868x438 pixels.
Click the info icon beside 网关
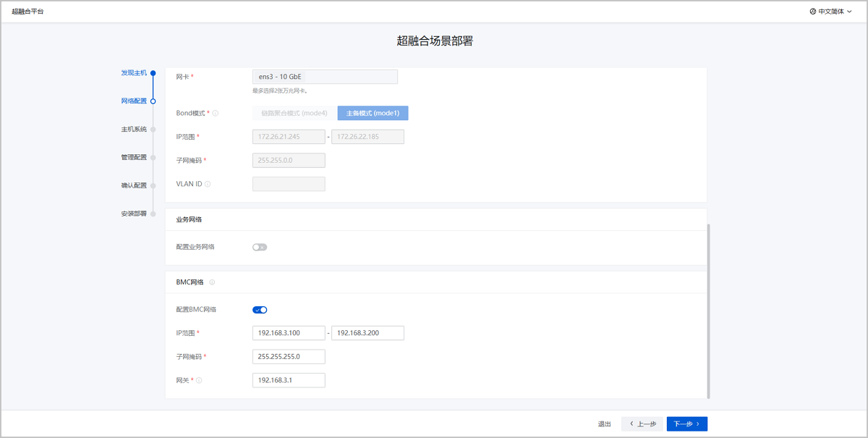[199, 380]
